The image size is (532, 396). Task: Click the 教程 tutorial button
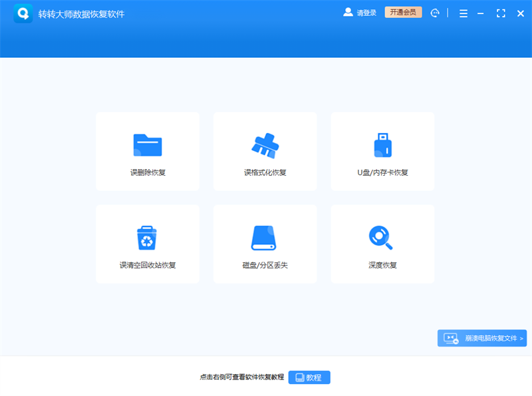click(309, 377)
